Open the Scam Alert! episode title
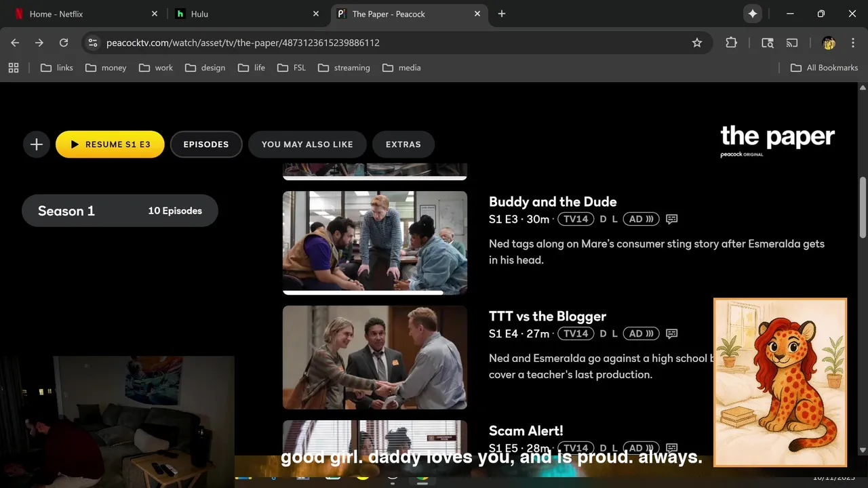 [526, 430]
